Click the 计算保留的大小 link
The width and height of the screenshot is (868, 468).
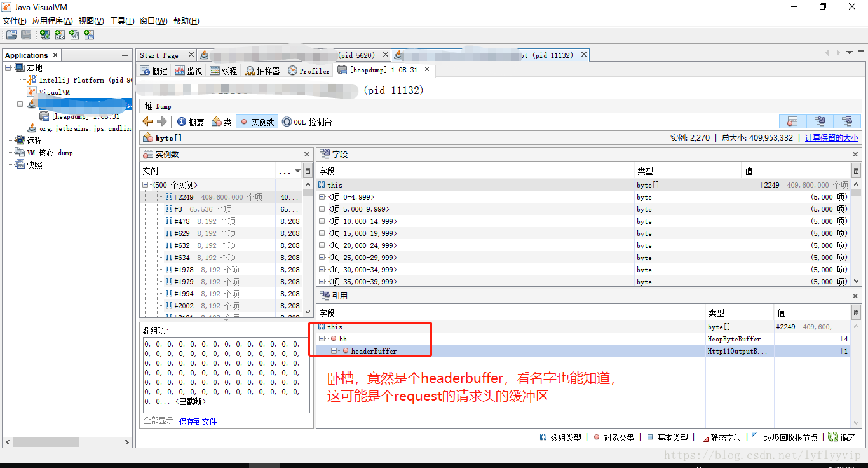pyautogui.click(x=831, y=137)
